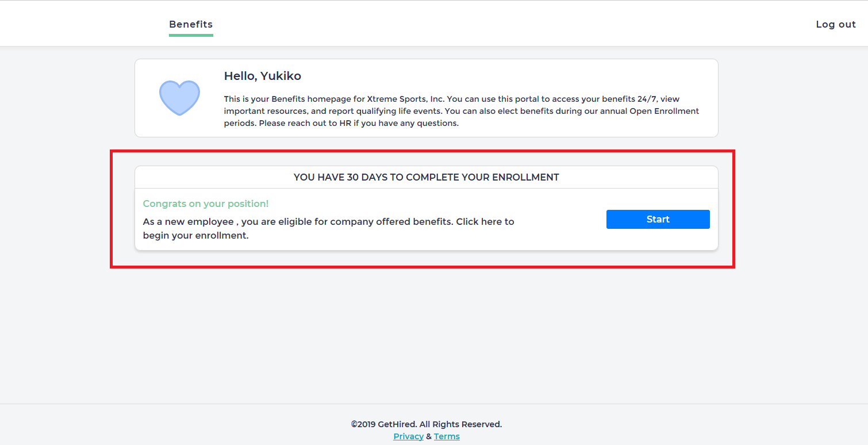Open the Terms link in footer
The width and height of the screenshot is (868, 445).
pyautogui.click(x=447, y=436)
